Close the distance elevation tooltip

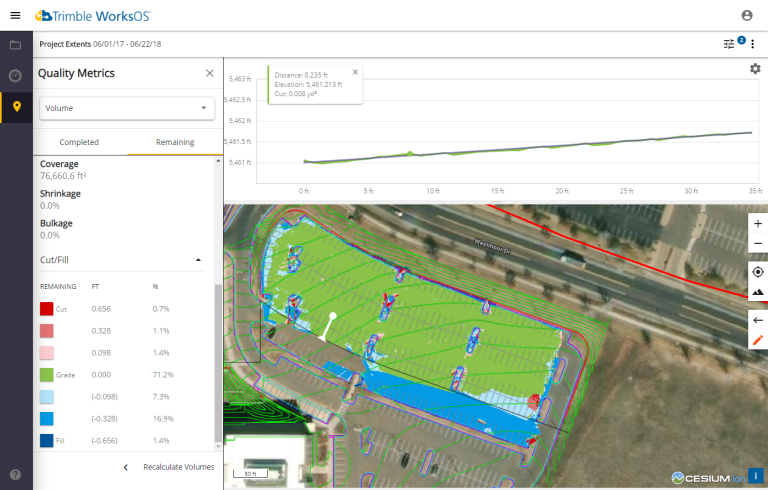[x=355, y=72]
